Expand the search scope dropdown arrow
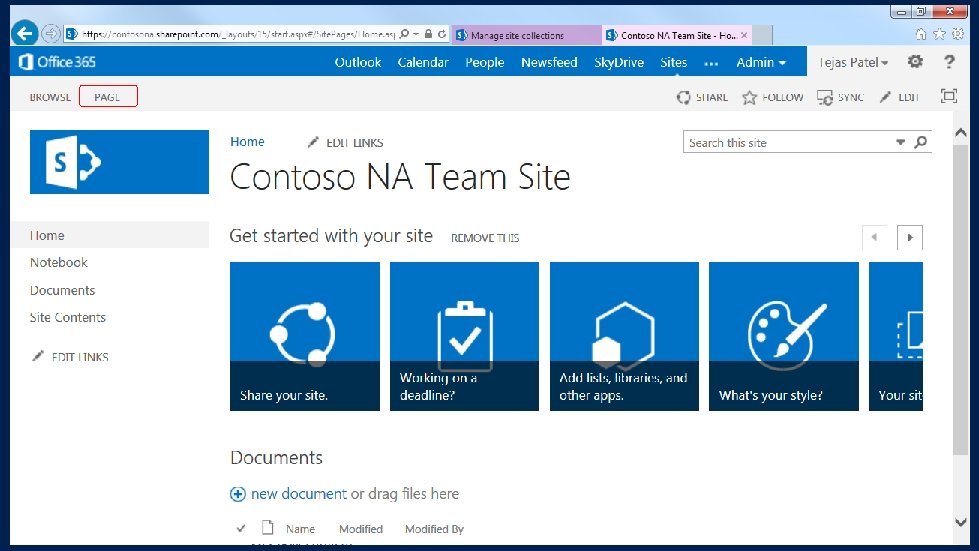Screen dimensions: 979x551 tap(900, 142)
